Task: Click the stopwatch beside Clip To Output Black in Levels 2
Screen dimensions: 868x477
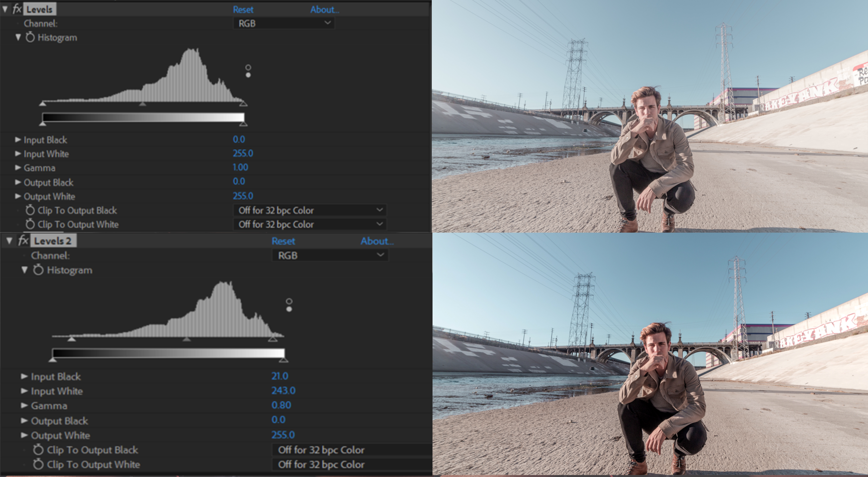Action: coord(39,450)
